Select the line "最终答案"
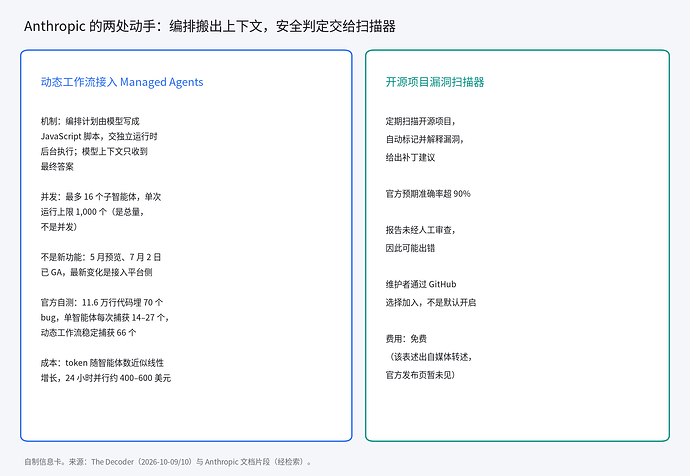Viewport: 690px width, 476px height. click(x=57, y=167)
